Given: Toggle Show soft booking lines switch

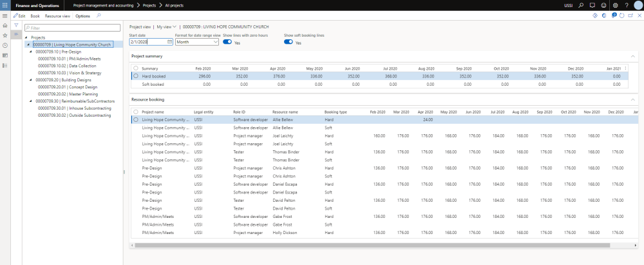Looking at the screenshot, I should (x=289, y=42).
